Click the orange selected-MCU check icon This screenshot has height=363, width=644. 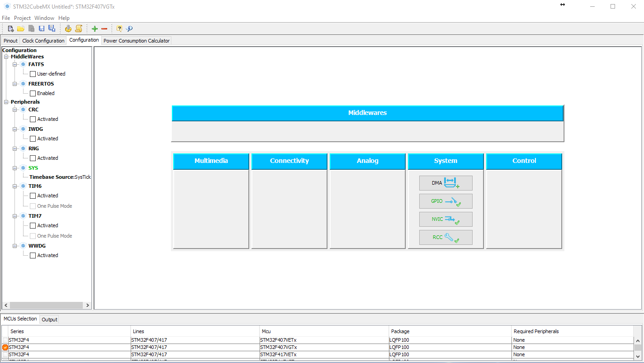tap(5, 347)
